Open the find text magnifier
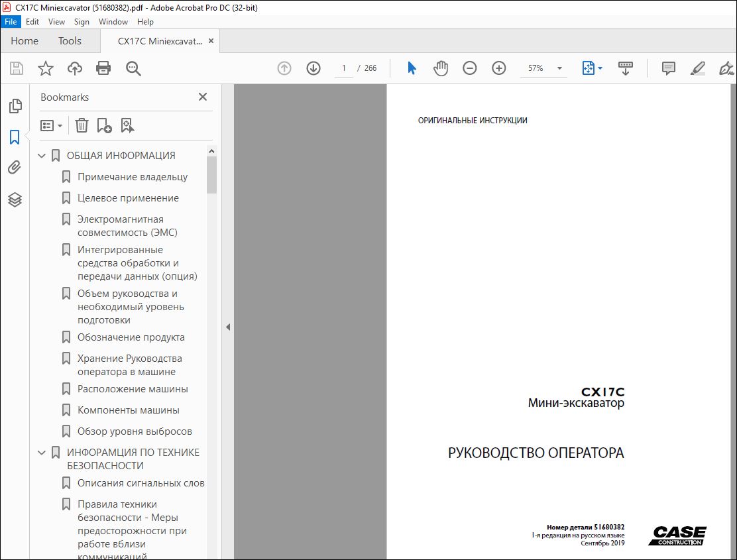737x560 pixels. tap(133, 68)
